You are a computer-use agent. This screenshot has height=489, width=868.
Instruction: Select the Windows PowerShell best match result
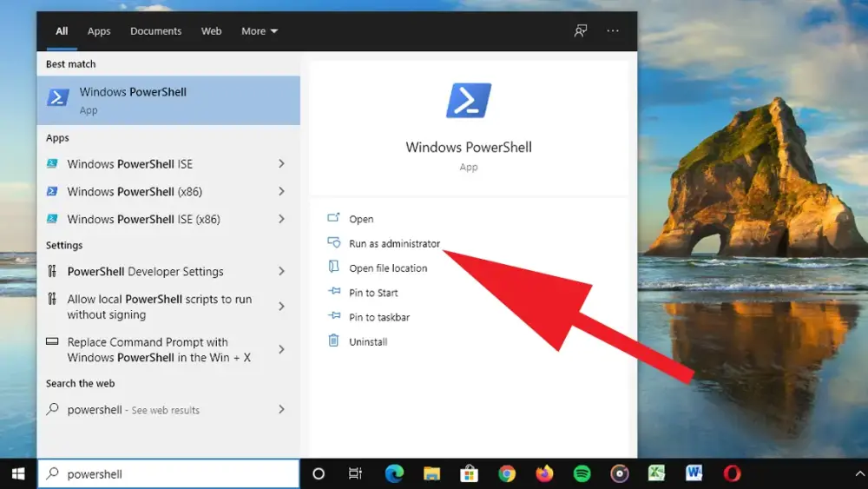coord(168,101)
